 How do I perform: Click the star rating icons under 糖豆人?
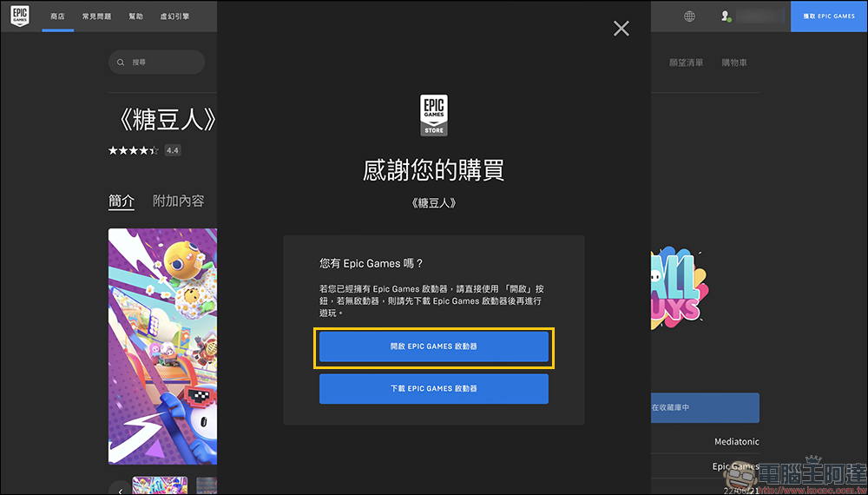coord(133,150)
